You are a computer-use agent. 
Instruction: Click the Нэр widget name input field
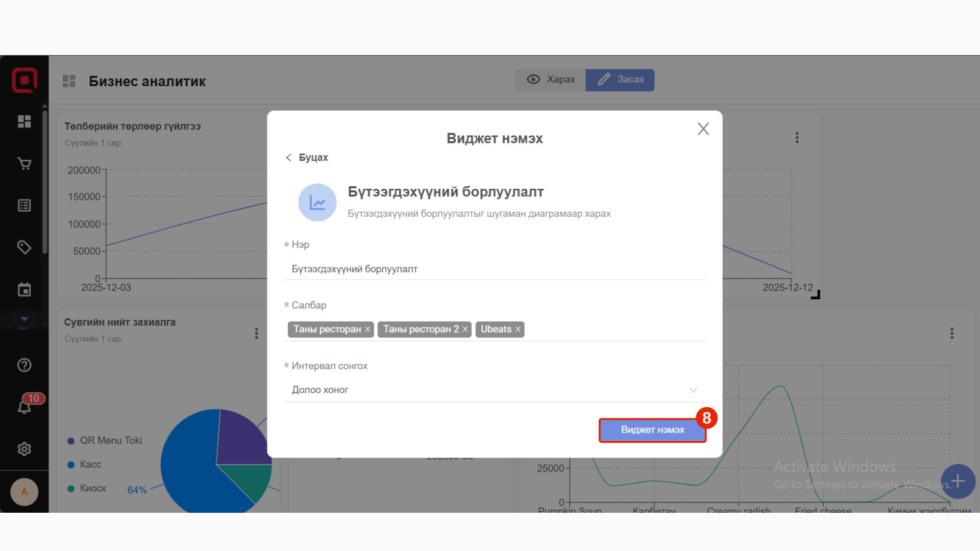(494, 269)
